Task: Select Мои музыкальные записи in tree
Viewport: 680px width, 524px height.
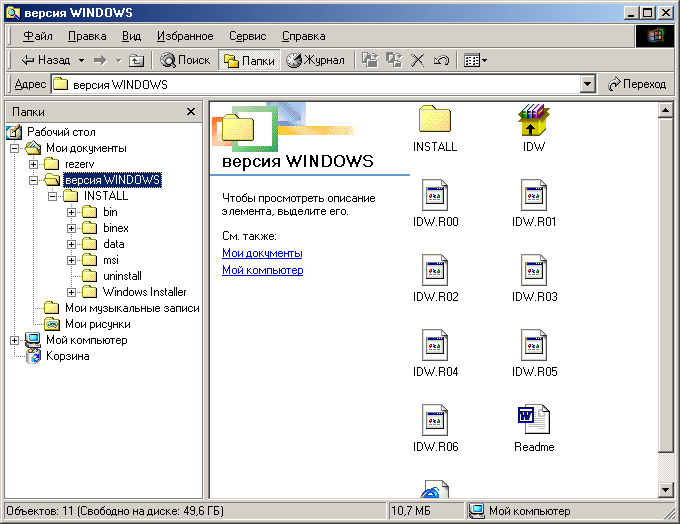Action: (132, 308)
